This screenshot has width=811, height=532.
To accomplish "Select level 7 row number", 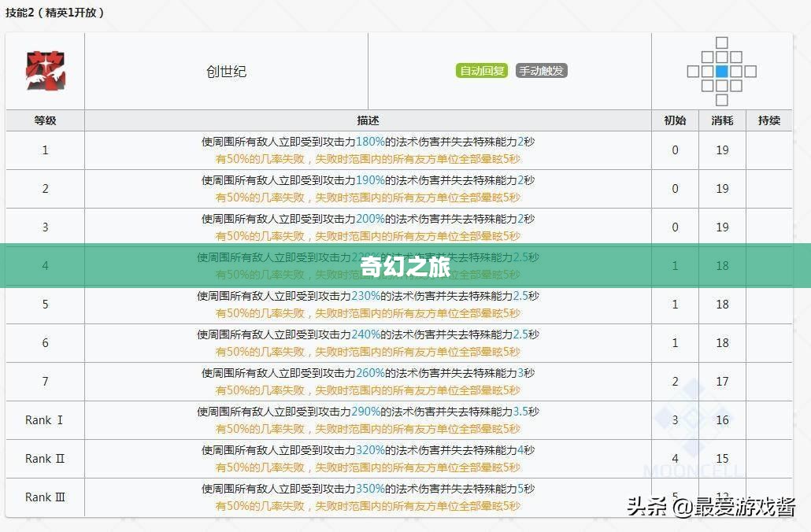I will point(45,382).
